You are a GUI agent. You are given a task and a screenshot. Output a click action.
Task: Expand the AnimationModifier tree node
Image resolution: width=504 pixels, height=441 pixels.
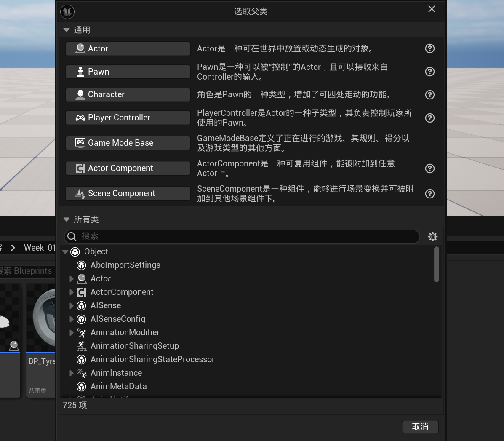72,333
